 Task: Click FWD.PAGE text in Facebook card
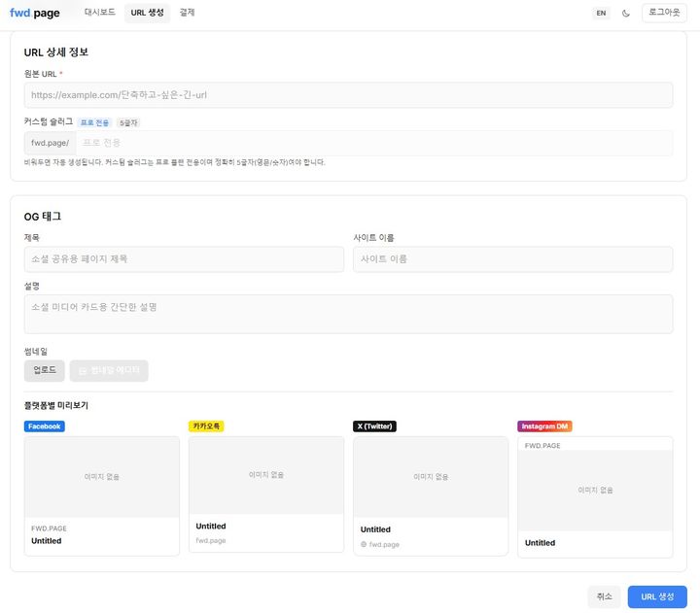tap(49, 528)
